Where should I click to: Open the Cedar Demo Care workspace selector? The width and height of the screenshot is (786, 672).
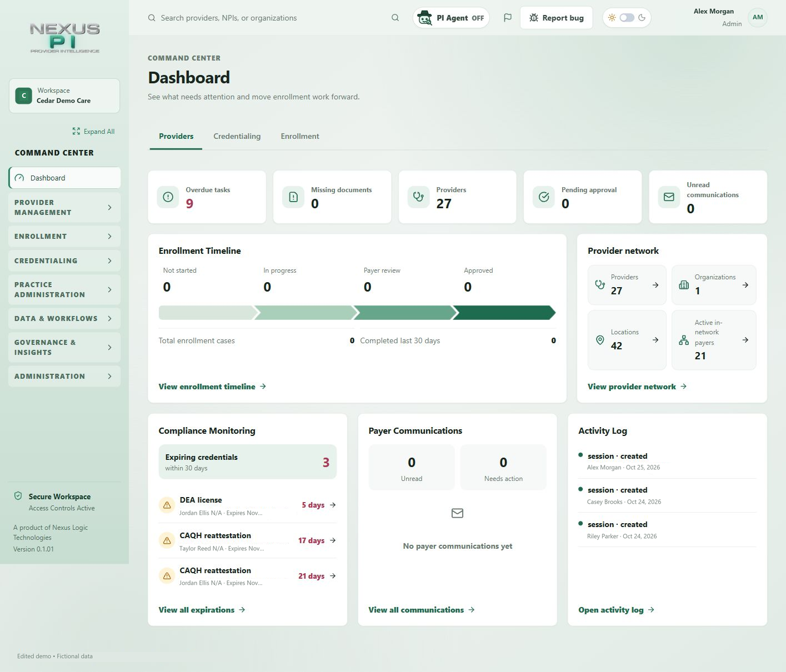pos(64,96)
